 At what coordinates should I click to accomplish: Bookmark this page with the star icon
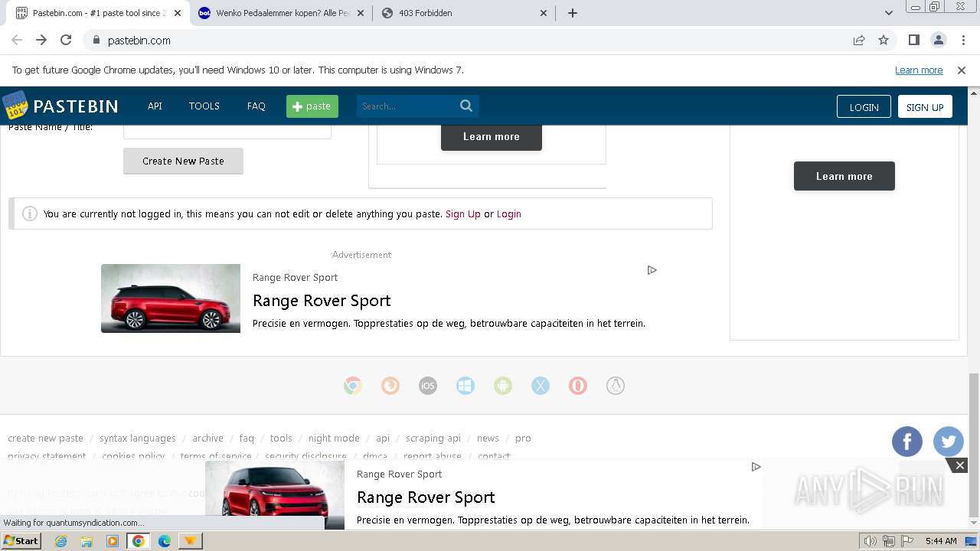click(884, 40)
